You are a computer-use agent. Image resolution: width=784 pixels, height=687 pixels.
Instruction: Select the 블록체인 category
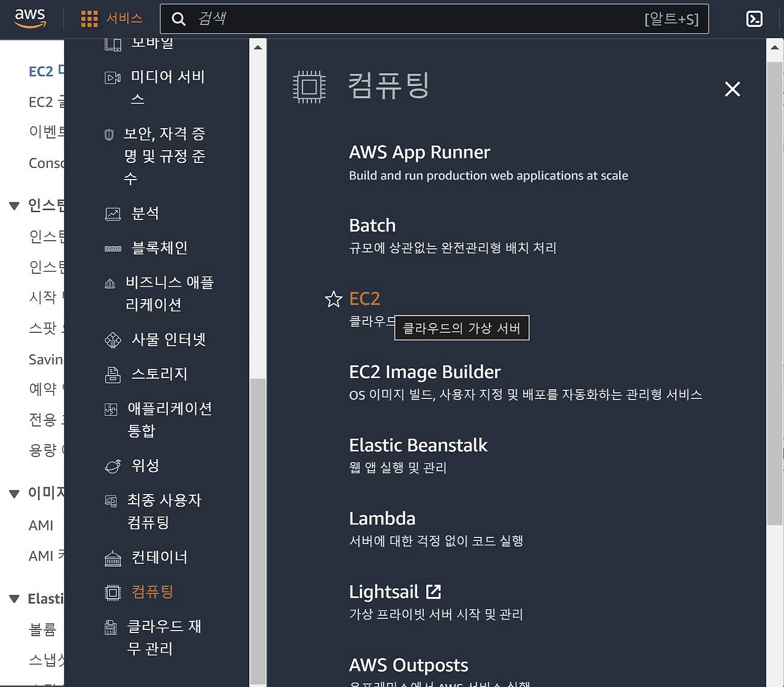click(x=159, y=248)
